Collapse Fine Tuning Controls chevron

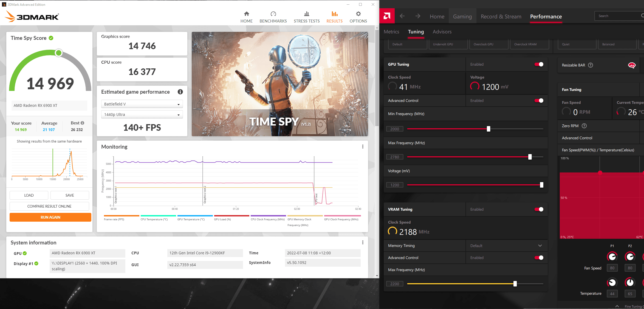point(617,306)
